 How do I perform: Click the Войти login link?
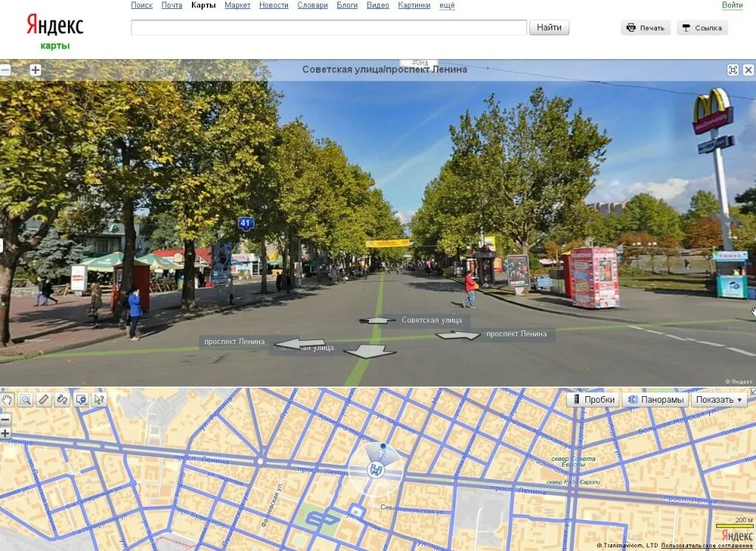(732, 5)
